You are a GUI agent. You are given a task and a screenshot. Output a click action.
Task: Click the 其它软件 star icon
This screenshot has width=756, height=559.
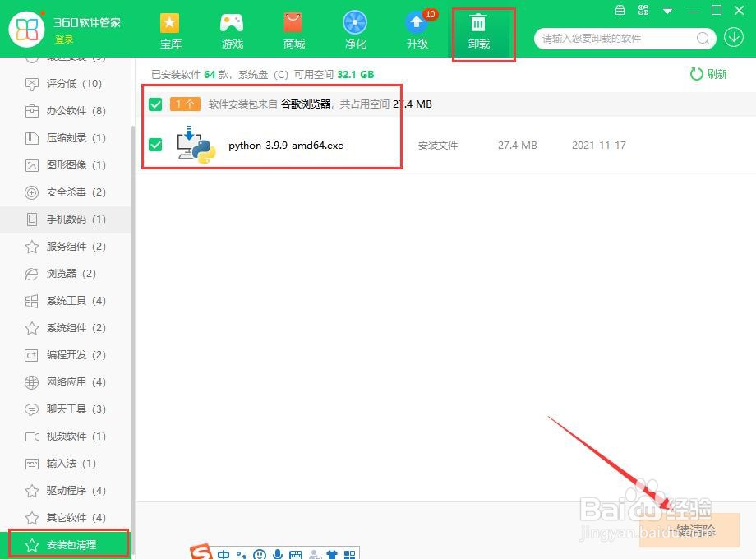point(32,518)
